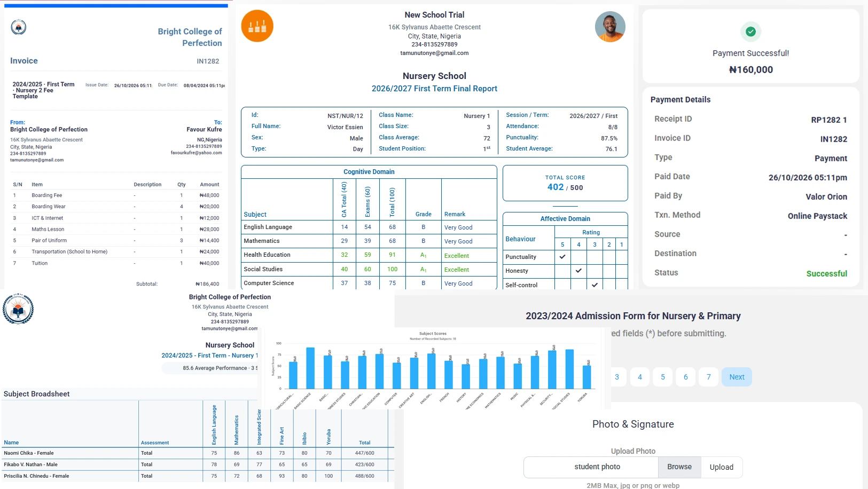Click the Fikabo V. Nathan - Male name
This screenshot has height=489, width=868.
pos(30,464)
